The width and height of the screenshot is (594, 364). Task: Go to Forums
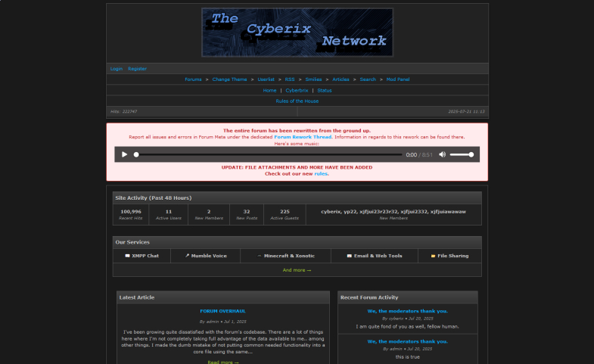[x=193, y=79]
